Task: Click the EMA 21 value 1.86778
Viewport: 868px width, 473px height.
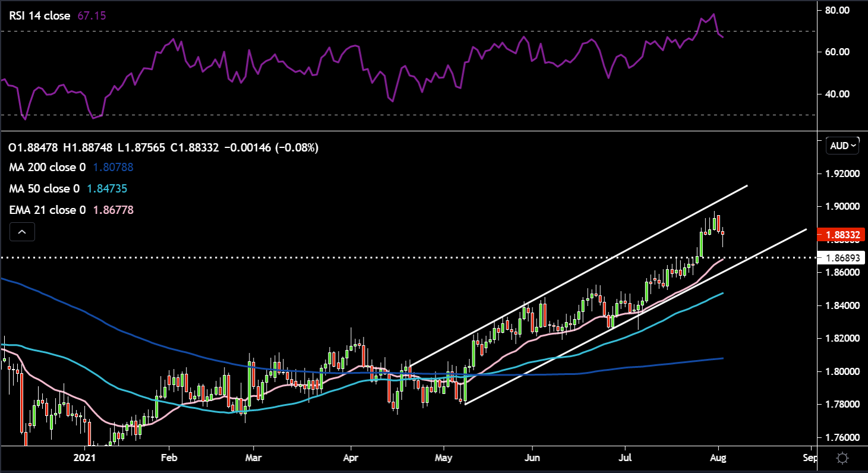Action: pyautogui.click(x=113, y=210)
